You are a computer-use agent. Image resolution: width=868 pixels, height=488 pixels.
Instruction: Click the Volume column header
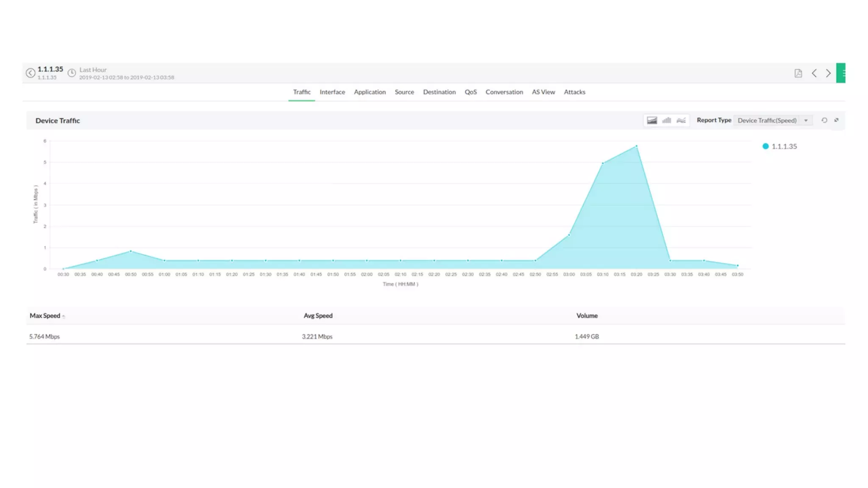(587, 316)
